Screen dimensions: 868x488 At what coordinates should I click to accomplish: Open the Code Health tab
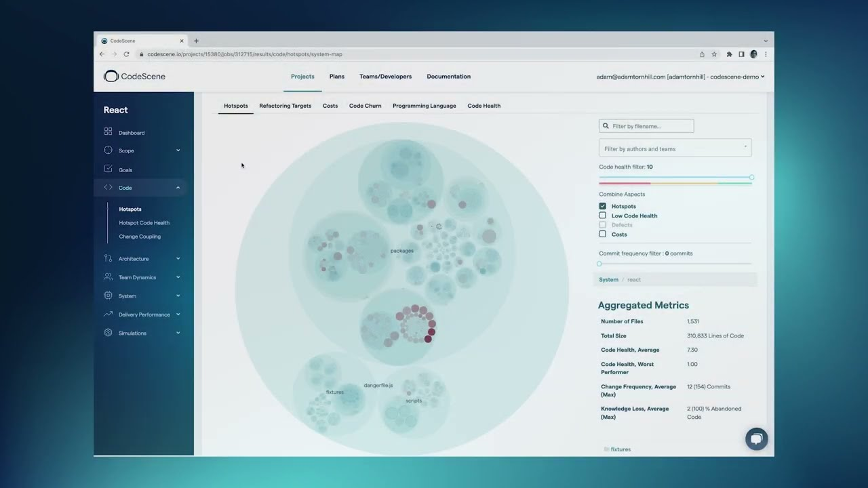click(x=484, y=106)
